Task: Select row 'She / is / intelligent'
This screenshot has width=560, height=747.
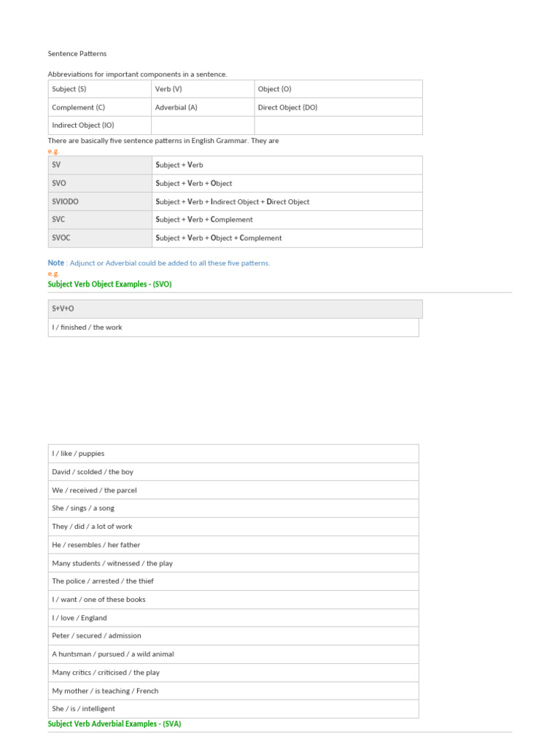Action: pyautogui.click(x=233, y=709)
